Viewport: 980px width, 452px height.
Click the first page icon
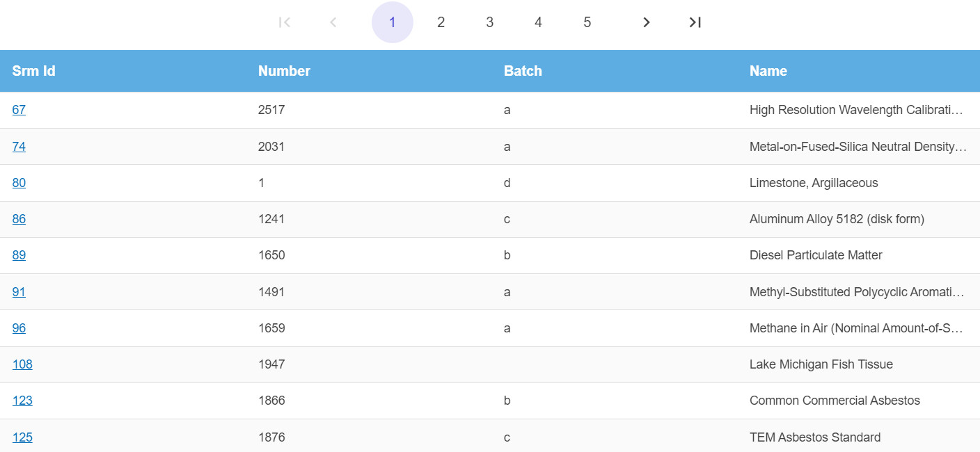tap(284, 22)
